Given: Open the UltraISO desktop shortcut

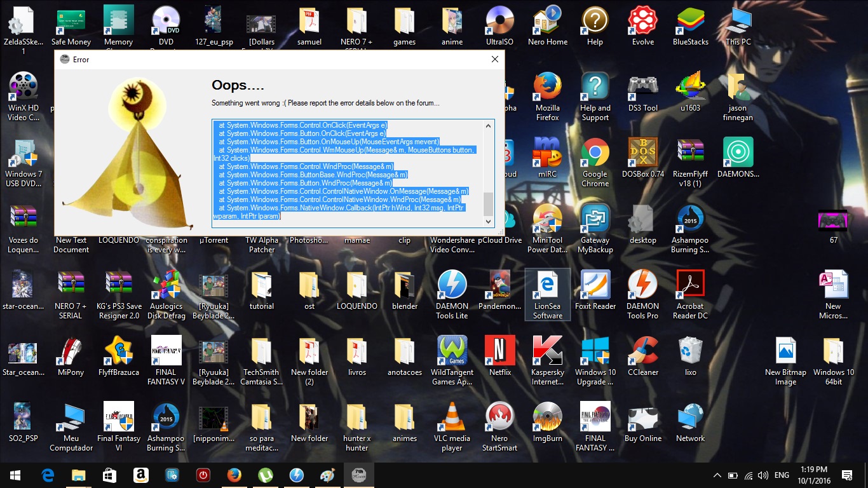Looking at the screenshot, I should click(499, 27).
